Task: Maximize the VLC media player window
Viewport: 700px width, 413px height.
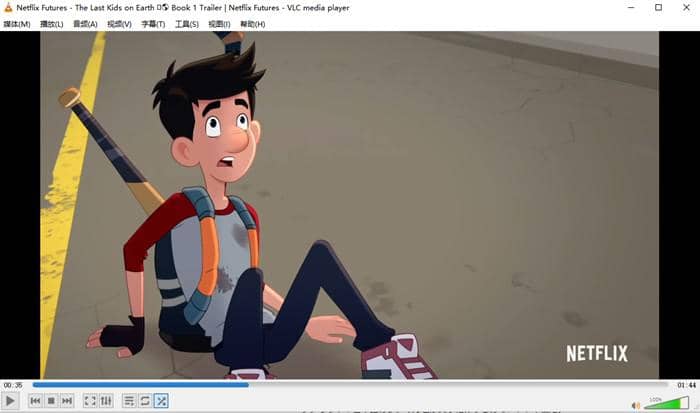Action: click(658, 8)
